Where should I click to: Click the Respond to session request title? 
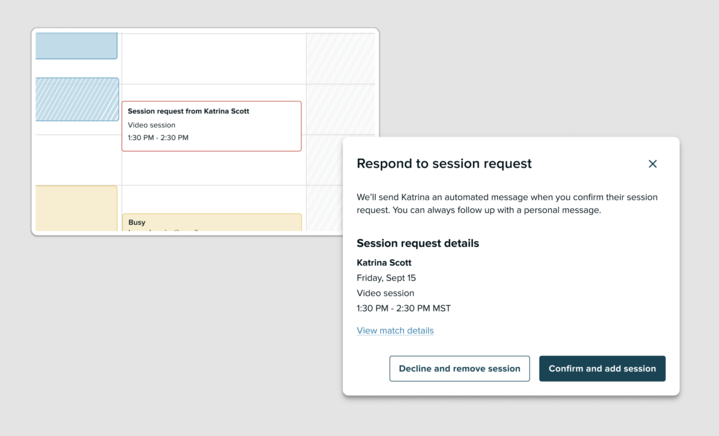point(444,164)
